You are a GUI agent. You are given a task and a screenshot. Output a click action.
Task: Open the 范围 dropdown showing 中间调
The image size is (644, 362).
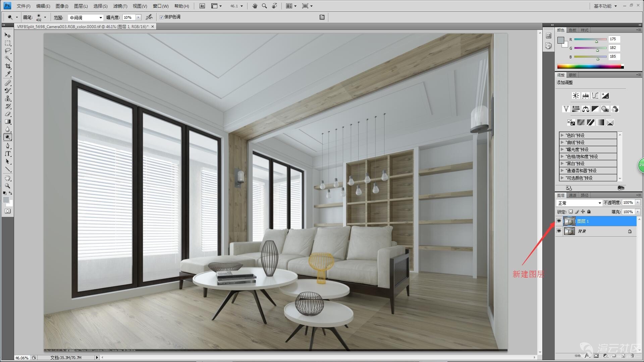click(x=85, y=17)
